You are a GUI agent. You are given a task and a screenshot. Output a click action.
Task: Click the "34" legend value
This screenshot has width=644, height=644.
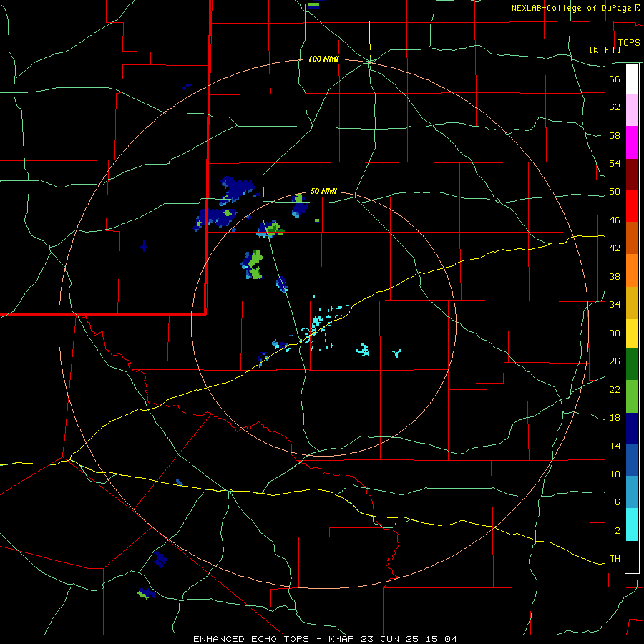pyautogui.click(x=615, y=305)
